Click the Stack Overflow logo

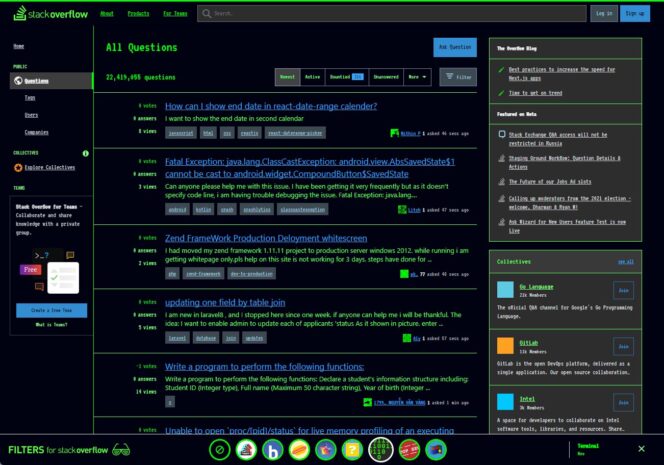(x=50, y=14)
